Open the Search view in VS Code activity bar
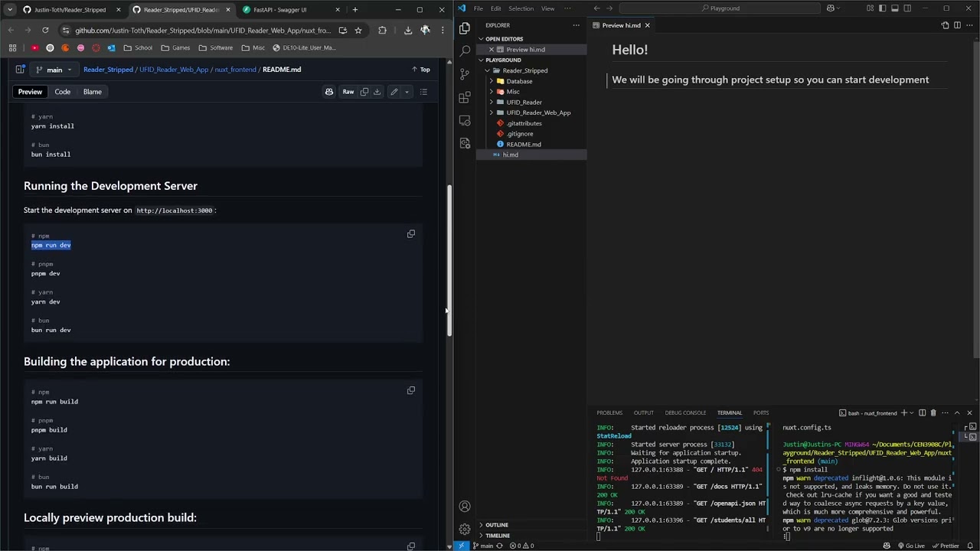Screen dimensions: 980x551 465,51
